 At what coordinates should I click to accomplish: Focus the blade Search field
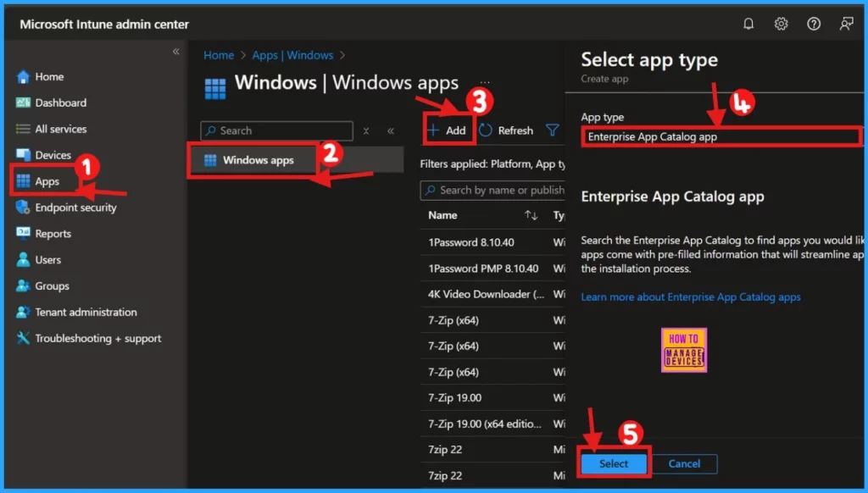click(x=277, y=130)
